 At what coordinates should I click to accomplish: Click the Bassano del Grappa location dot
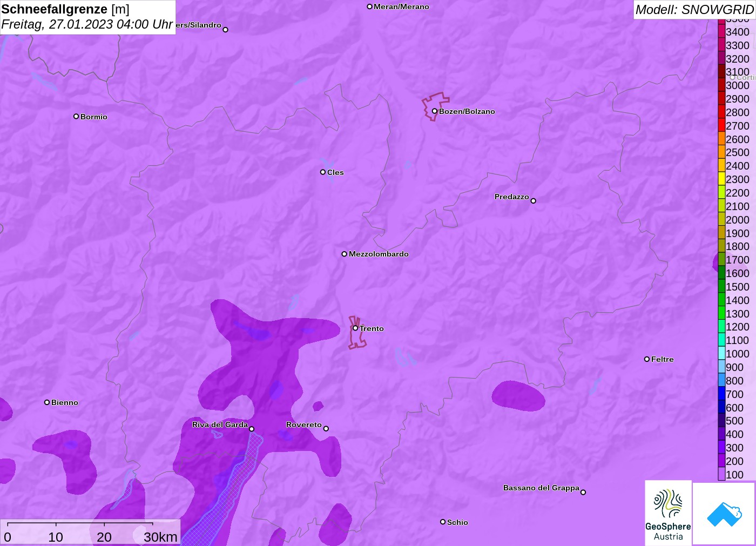point(583,492)
